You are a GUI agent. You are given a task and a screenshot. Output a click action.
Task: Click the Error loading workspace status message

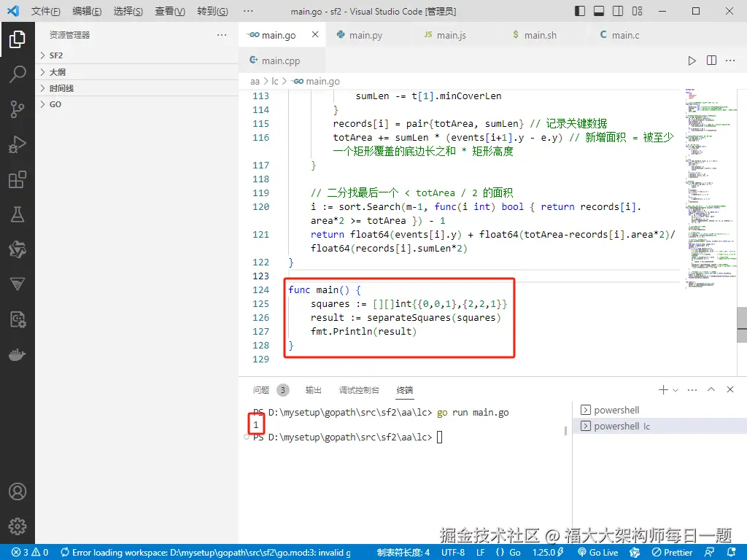click(x=206, y=553)
